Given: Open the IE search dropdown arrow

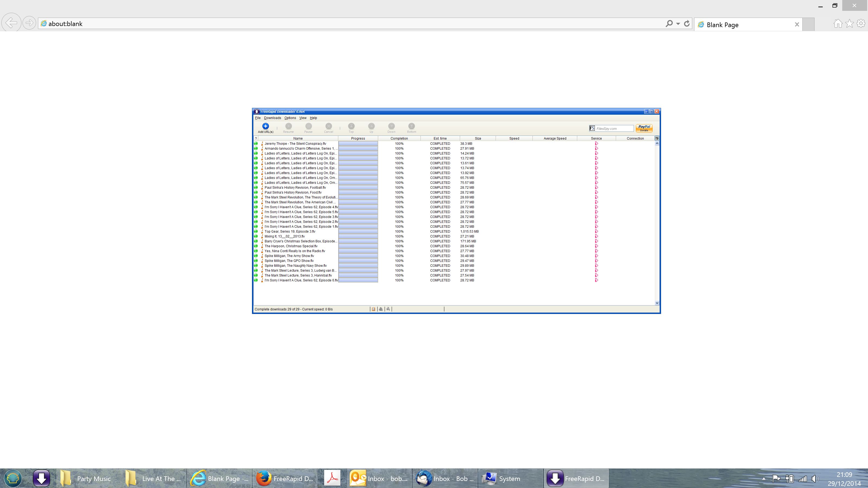Looking at the screenshot, I should (678, 24).
